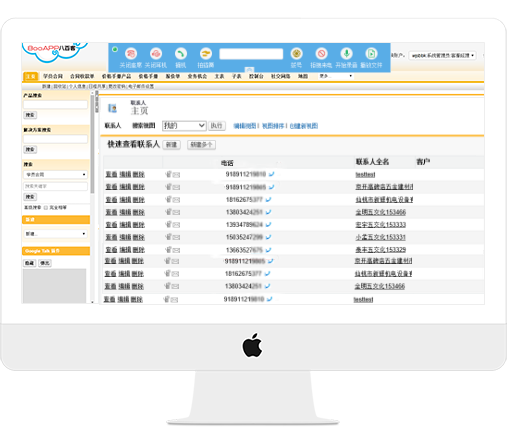Tick the 完全相等 exact match checkbox

(x=46, y=208)
